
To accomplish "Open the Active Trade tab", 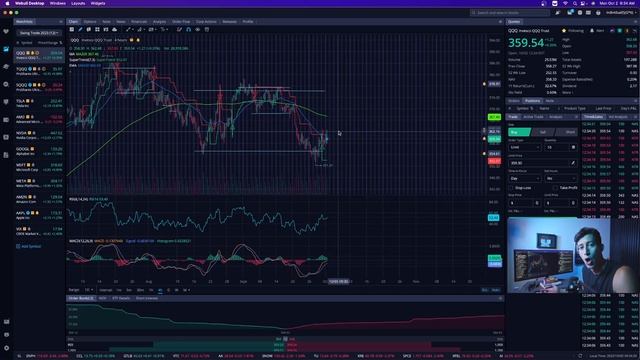I will tap(533, 117).
